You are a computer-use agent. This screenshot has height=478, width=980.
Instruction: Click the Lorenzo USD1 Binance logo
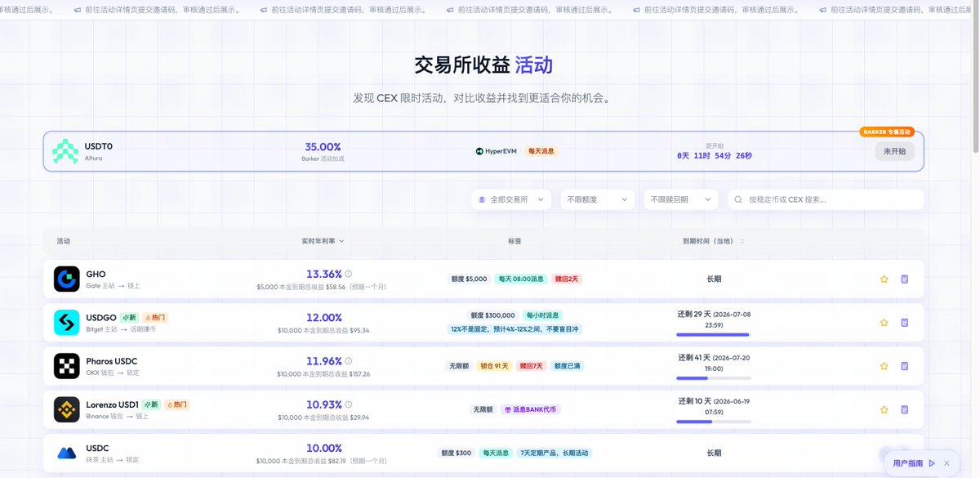click(67, 409)
